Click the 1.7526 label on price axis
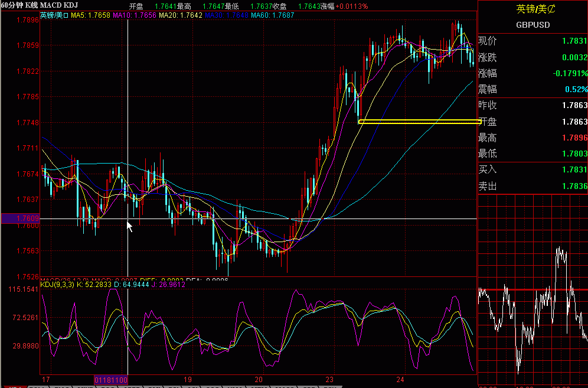The image size is (588, 388). [x=28, y=277]
